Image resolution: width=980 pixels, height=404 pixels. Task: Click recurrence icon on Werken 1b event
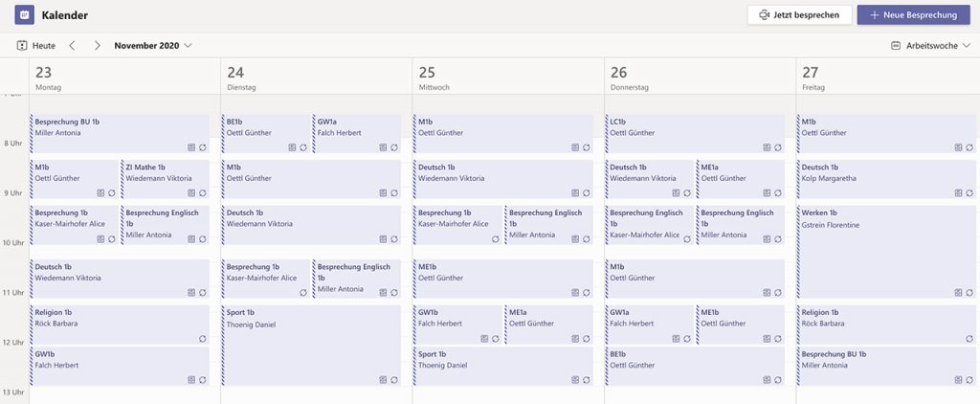969,293
